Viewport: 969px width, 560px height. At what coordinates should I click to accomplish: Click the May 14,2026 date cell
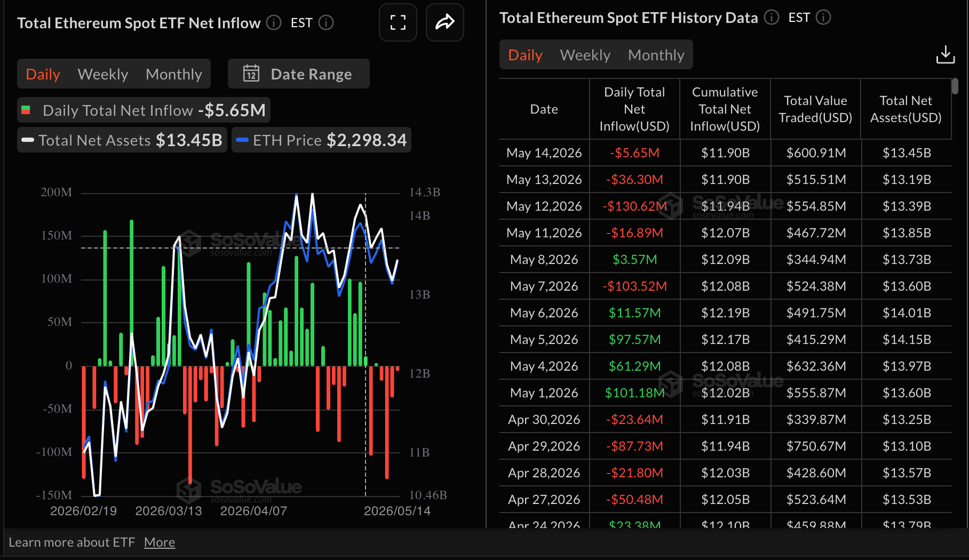coord(544,153)
